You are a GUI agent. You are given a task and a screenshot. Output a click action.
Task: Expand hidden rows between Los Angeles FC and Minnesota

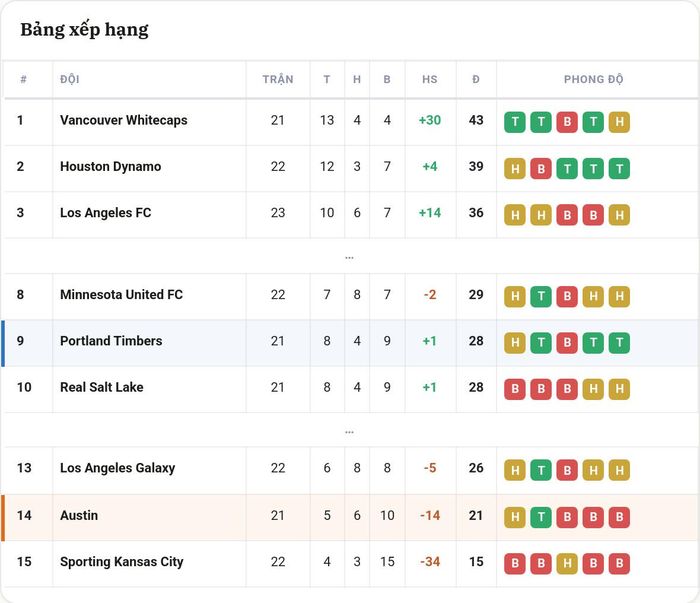pyautogui.click(x=350, y=257)
